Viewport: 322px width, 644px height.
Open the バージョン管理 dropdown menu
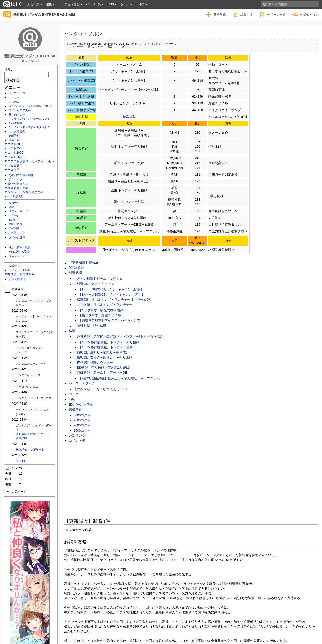click(x=70, y=4)
